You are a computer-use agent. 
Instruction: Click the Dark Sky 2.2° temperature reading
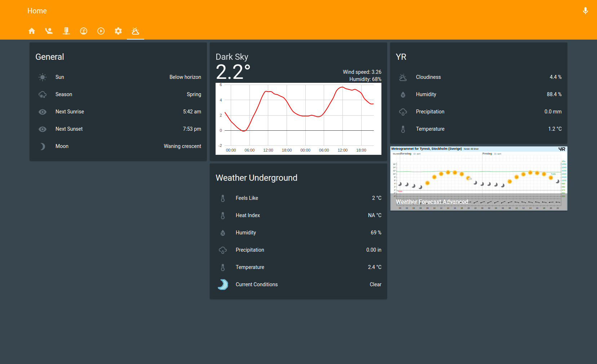(233, 72)
